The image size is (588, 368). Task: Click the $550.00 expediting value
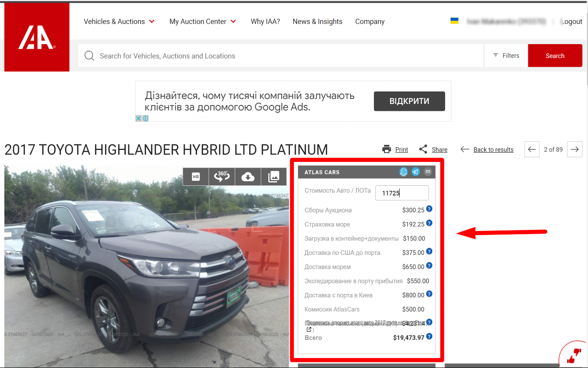click(x=418, y=281)
